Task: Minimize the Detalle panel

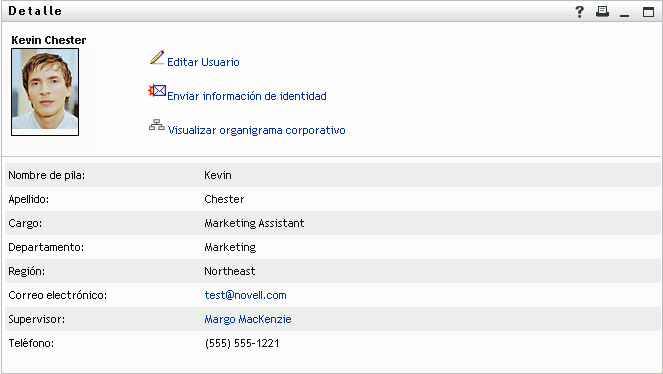Action: [625, 16]
